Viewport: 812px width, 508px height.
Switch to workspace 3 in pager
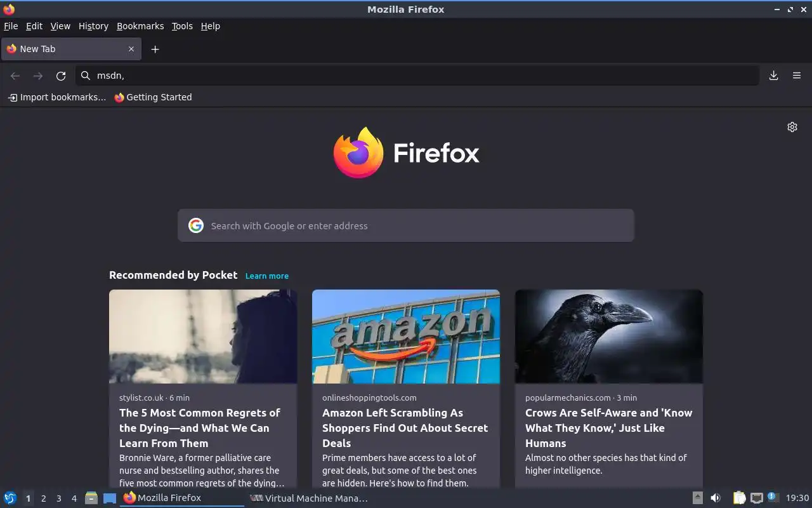(x=58, y=498)
